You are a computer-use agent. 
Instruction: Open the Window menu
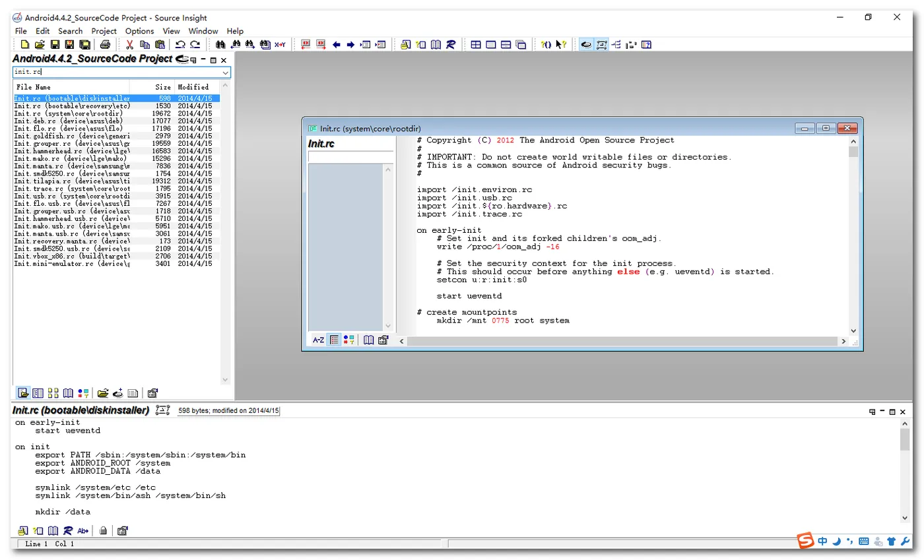(x=203, y=31)
